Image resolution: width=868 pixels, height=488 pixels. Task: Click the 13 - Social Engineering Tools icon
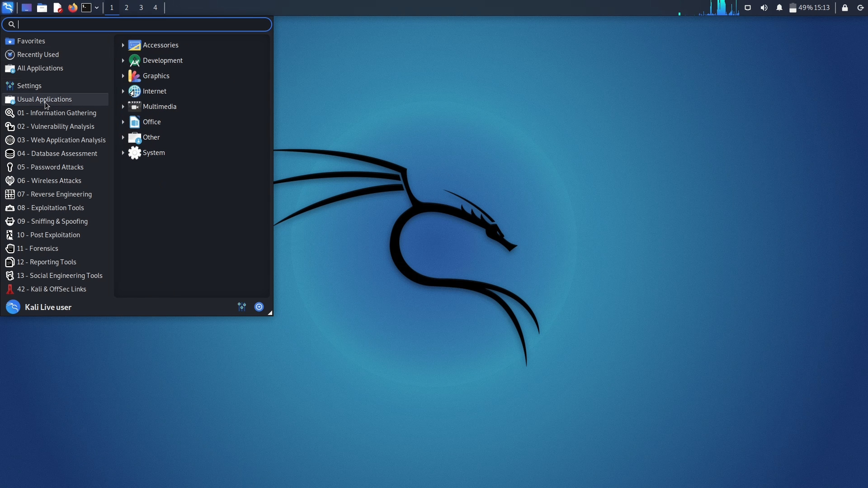click(x=9, y=276)
